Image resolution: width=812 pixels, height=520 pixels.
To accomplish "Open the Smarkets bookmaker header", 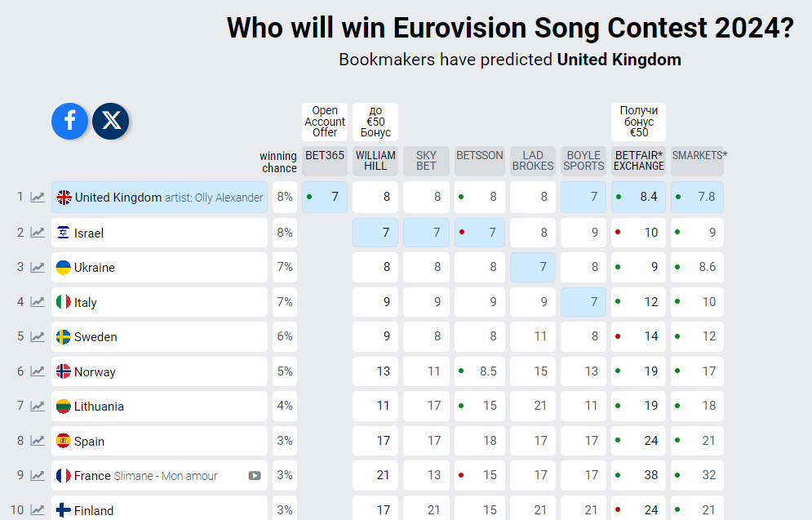I will (x=698, y=161).
